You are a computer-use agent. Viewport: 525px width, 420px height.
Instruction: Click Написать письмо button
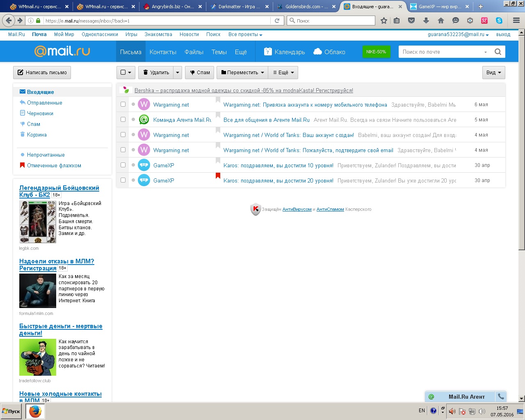coord(42,73)
